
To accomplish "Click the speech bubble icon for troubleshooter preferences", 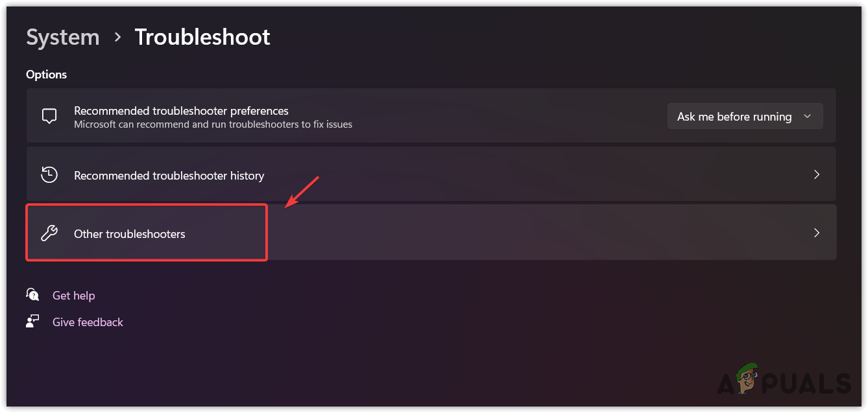I will point(49,117).
